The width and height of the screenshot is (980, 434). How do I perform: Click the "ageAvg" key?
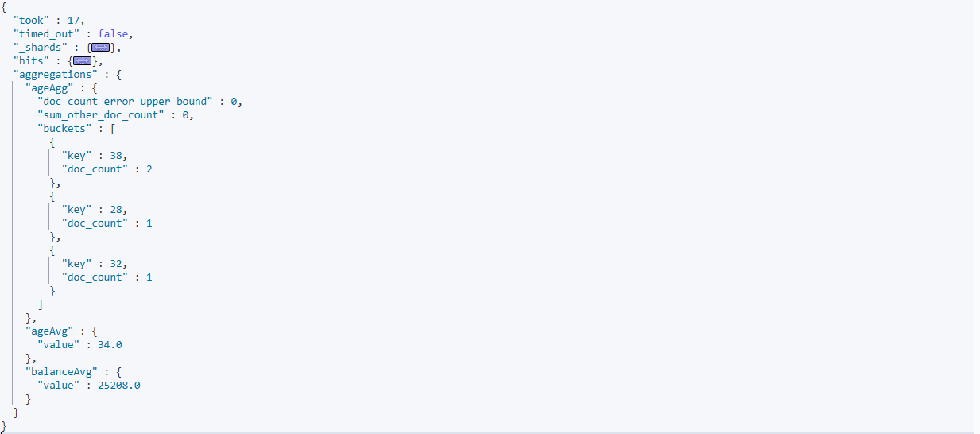[x=52, y=331]
